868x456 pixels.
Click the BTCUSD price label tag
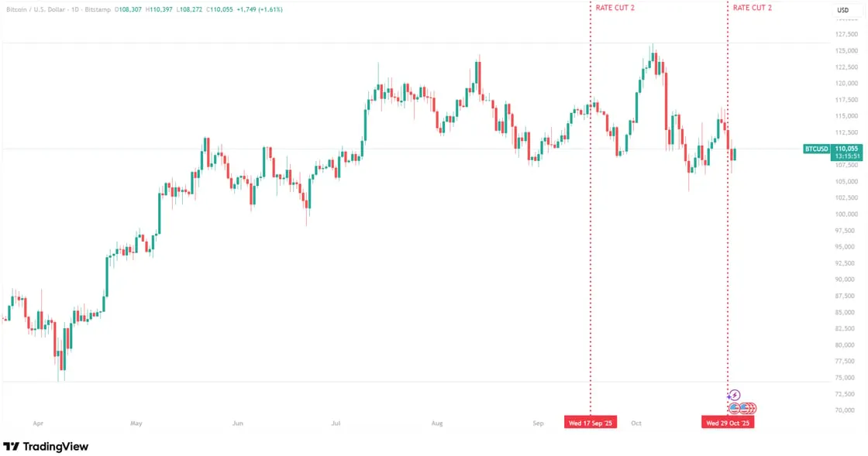(x=817, y=149)
